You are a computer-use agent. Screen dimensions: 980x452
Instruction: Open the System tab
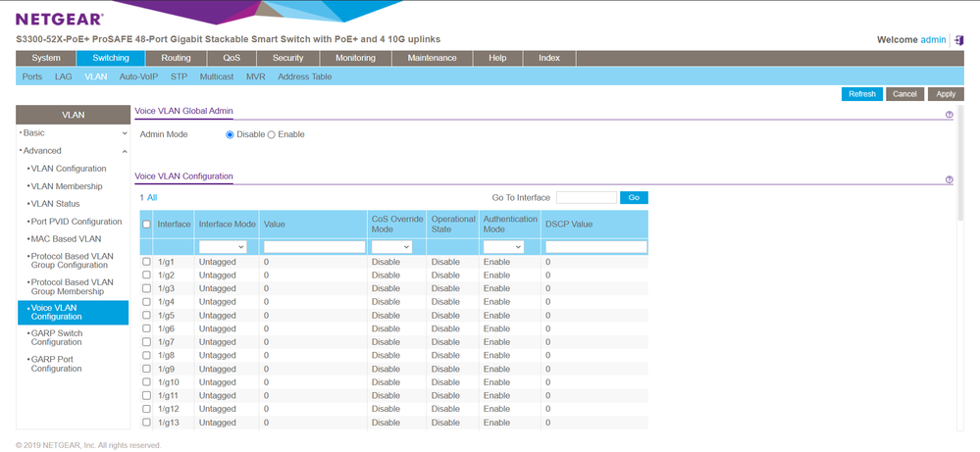[x=46, y=58]
